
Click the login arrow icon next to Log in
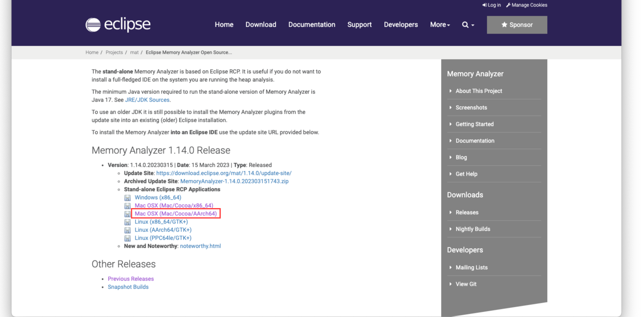click(x=484, y=5)
